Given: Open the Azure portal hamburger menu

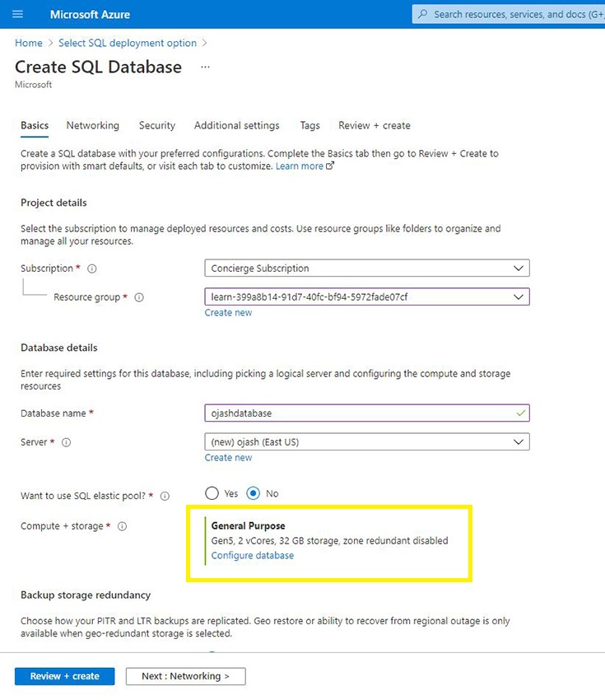Looking at the screenshot, I should tap(18, 14).
